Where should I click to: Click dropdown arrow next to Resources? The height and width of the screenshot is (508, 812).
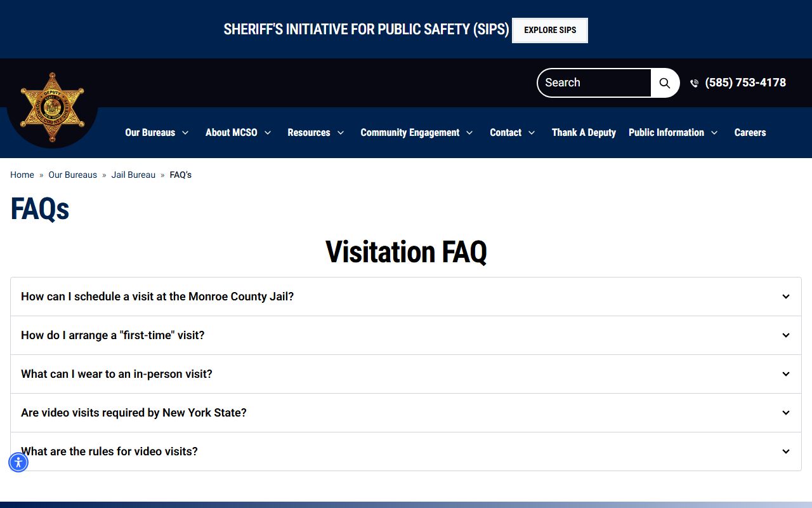click(341, 133)
